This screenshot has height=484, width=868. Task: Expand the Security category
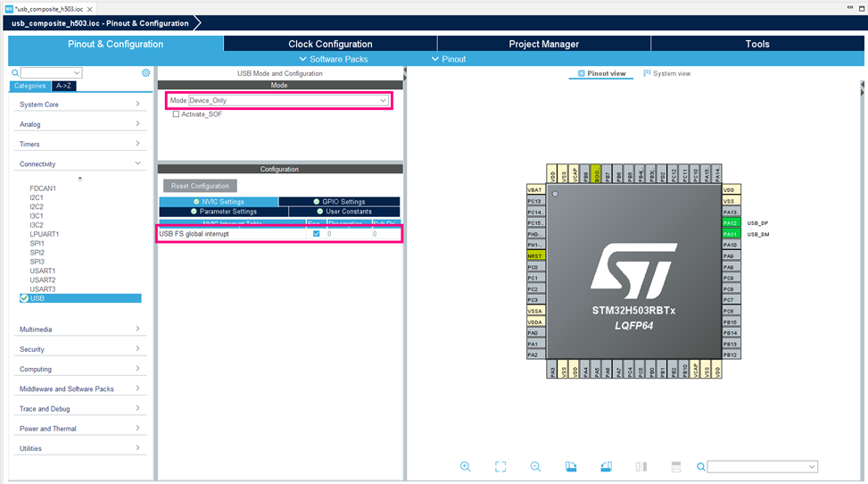point(80,349)
